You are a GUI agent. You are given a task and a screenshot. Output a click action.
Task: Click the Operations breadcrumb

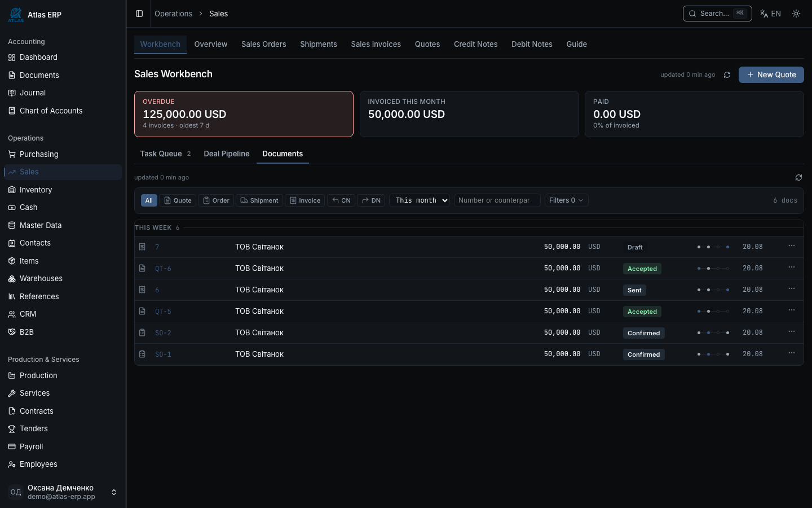point(174,14)
